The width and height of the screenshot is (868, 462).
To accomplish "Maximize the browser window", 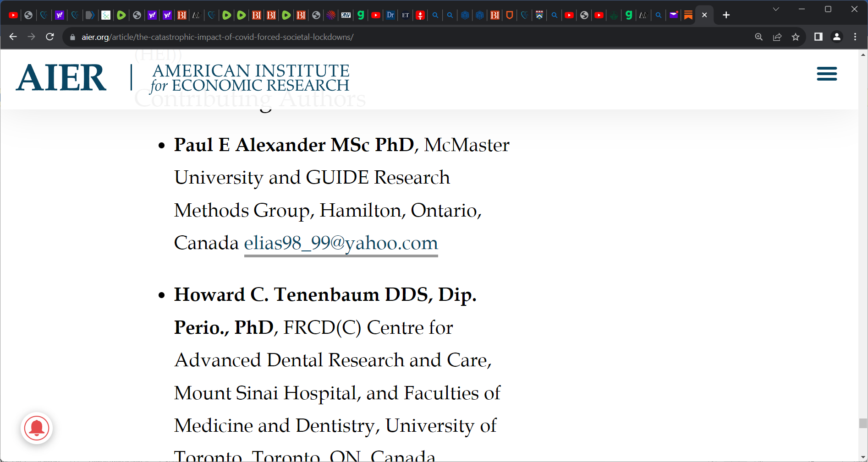I will click(828, 9).
